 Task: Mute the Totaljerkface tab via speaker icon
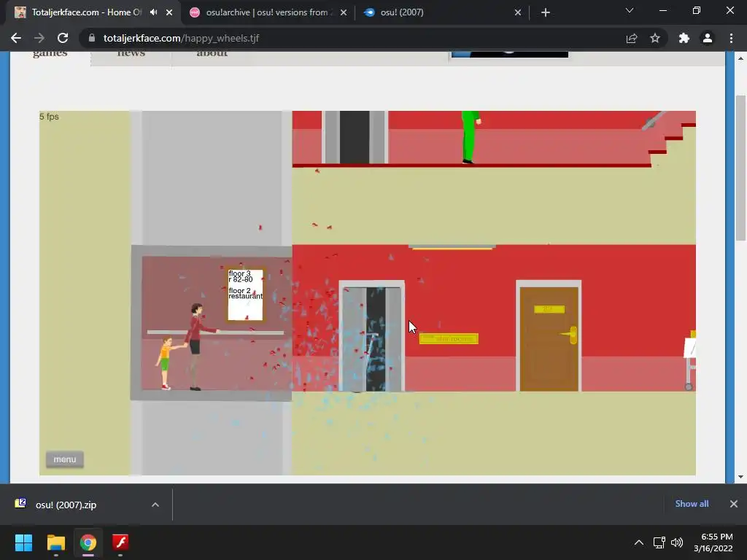coord(153,12)
